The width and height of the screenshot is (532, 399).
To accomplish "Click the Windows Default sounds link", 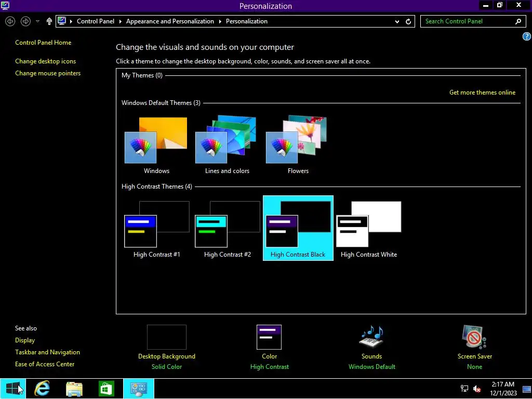I will 371,367.
